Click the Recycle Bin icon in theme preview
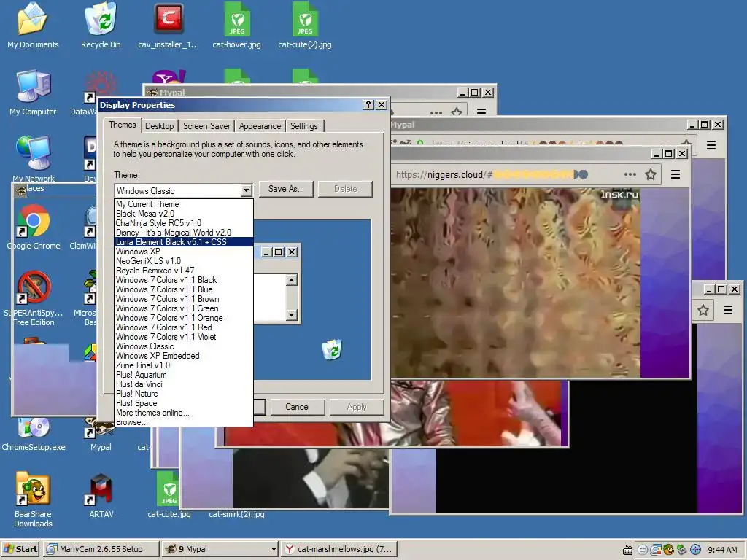The width and height of the screenshot is (747, 560). 332,349
